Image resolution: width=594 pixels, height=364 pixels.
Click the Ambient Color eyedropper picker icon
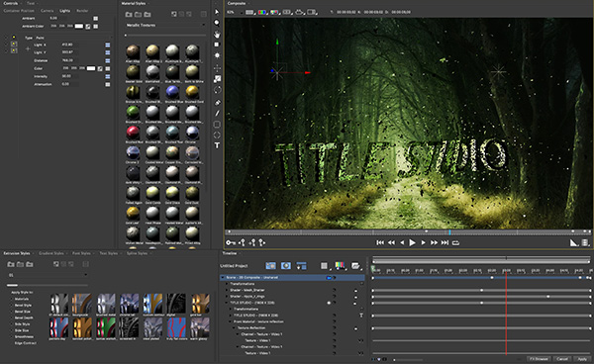(x=88, y=27)
